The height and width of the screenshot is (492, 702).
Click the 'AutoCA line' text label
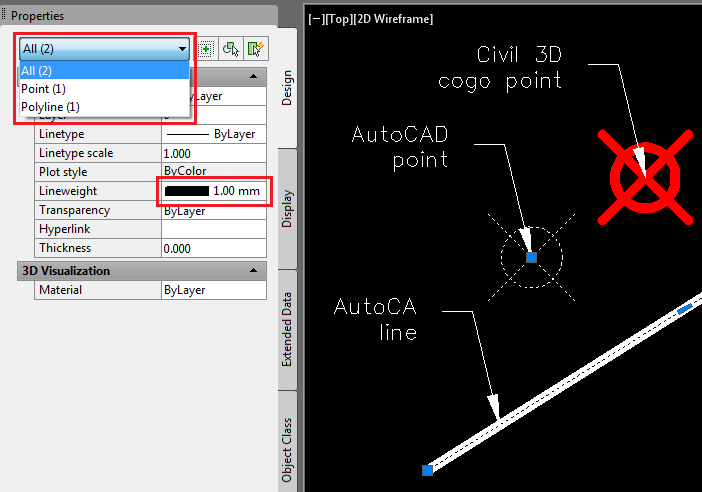(x=376, y=320)
